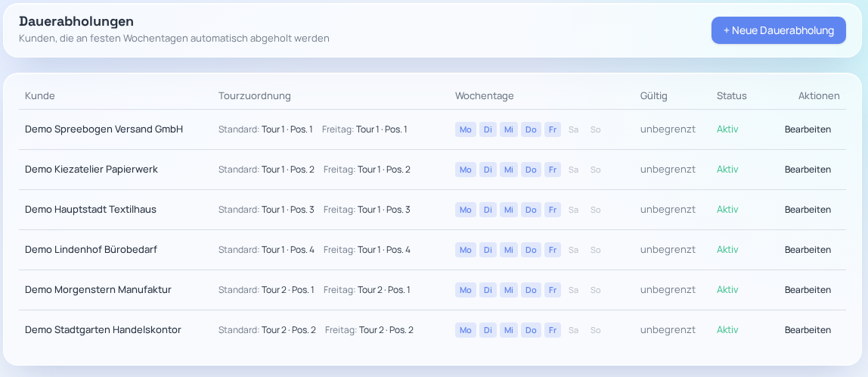Edit Demo Morgenstern Manufaktur entry
This screenshot has height=377, width=868.
[808, 290]
